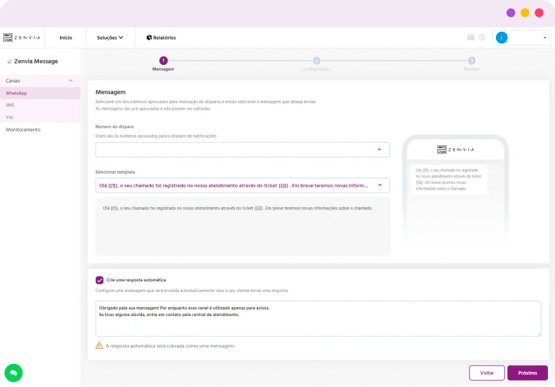The height and width of the screenshot is (387, 555).
Task: Click the help question mark icon
Action: point(482,38)
